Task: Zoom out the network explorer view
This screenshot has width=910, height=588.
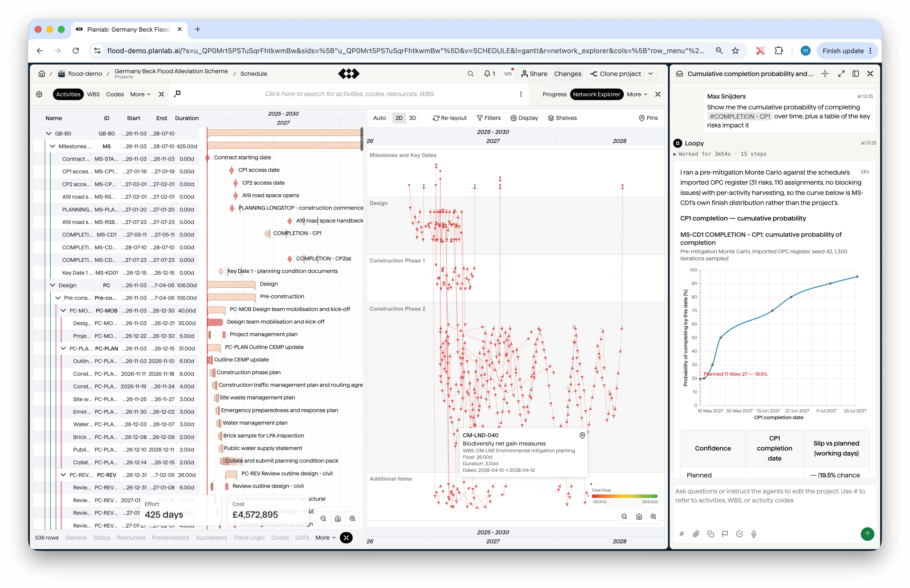Action: (624, 517)
